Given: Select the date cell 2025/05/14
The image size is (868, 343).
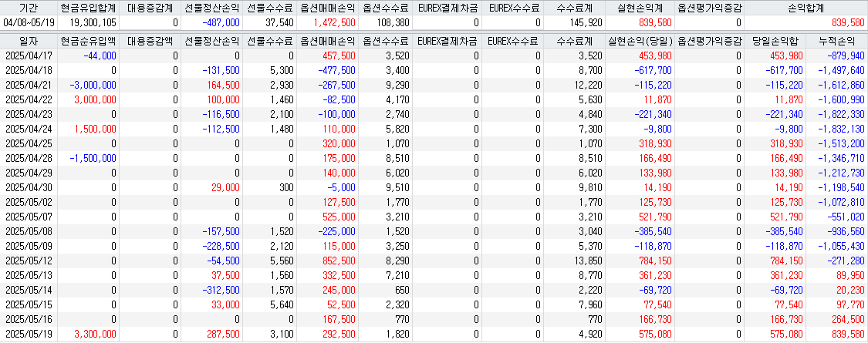Looking at the screenshot, I should (x=29, y=290).
